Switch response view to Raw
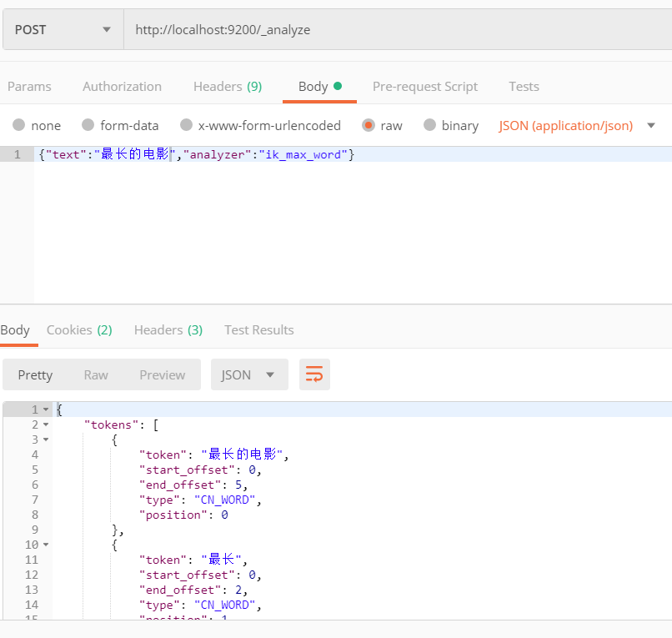The height and width of the screenshot is (638, 672). point(96,374)
